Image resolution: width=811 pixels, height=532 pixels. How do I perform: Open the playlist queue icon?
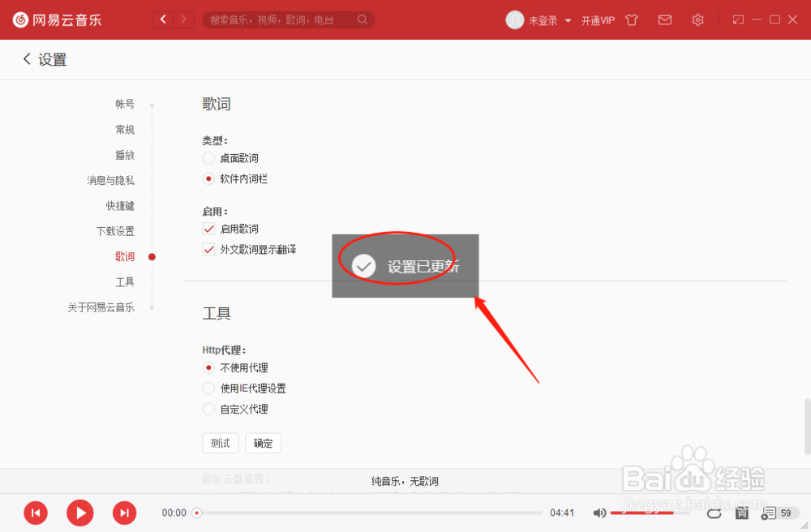click(x=768, y=513)
